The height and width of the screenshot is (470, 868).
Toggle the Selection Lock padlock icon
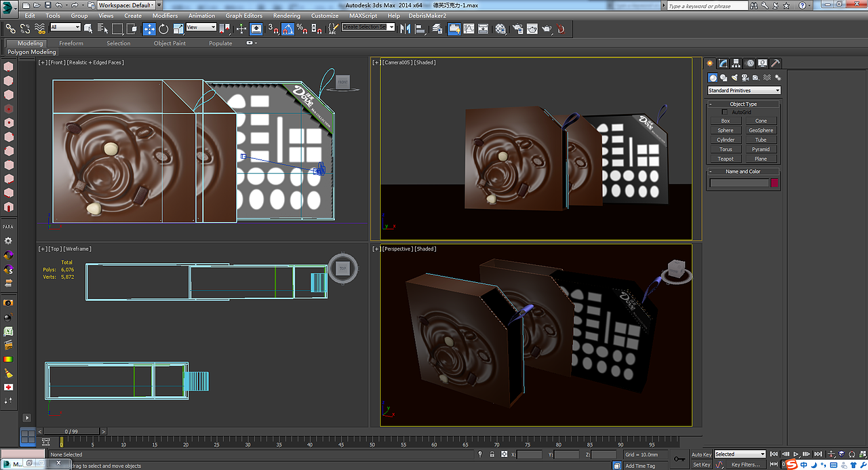pyautogui.click(x=492, y=454)
